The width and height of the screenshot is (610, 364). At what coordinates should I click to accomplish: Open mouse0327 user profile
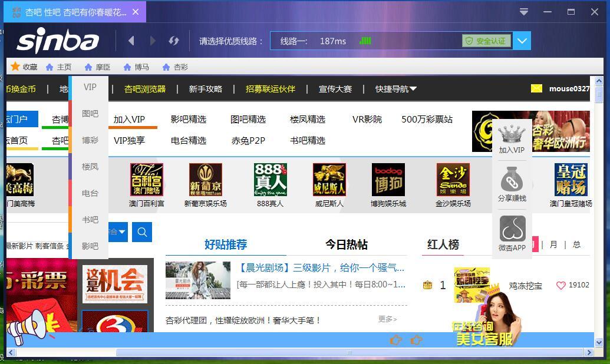pyautogui.click(x=569, y=89)
